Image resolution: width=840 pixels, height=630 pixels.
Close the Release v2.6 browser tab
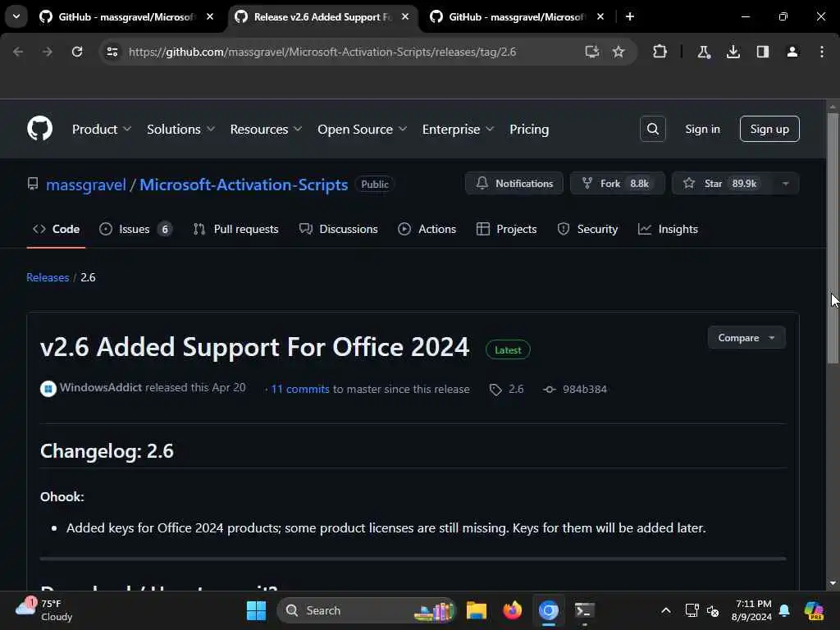[x=405, y=16]
